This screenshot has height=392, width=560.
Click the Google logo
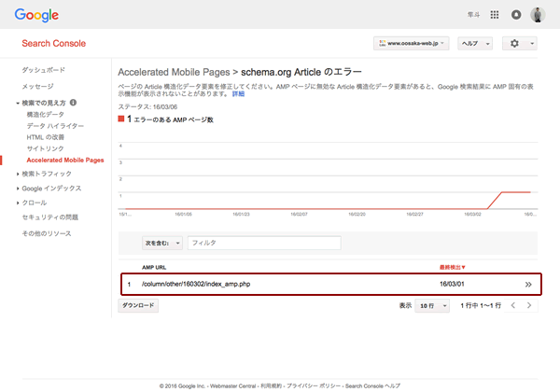point(36,15)
